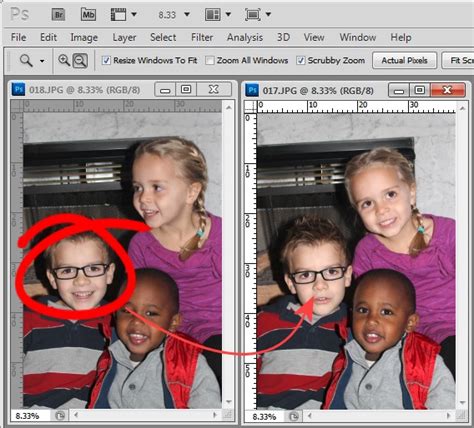This screenshot has width=474, height=428.
Task: Open the 3D menu
Action: coord(283,37)
